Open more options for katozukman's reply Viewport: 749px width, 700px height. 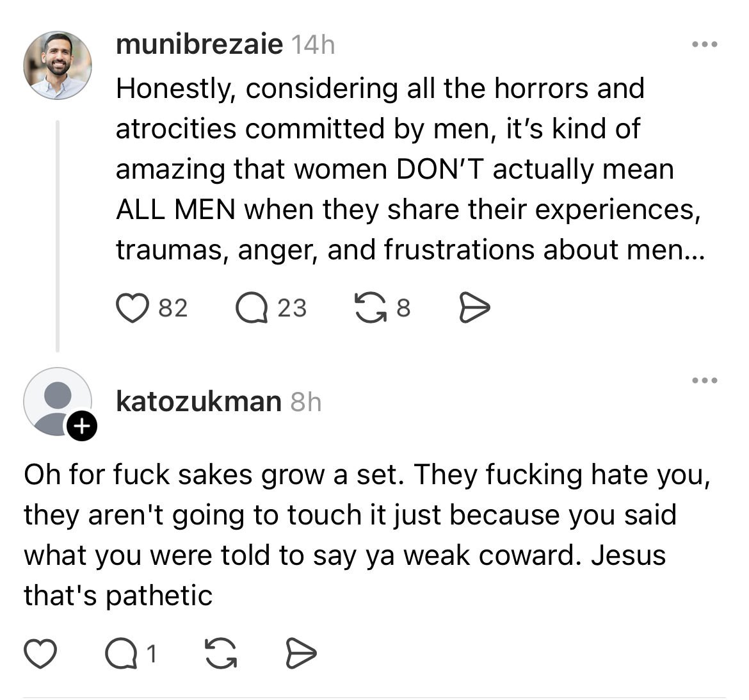pos(705,380)
